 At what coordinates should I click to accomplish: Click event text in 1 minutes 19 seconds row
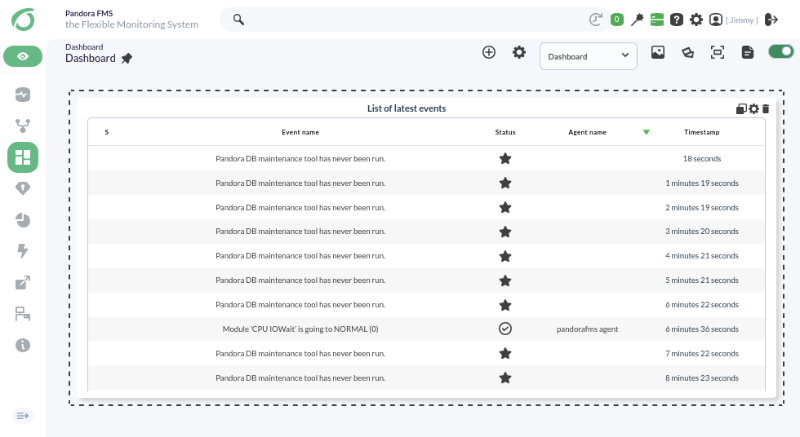pyautogui.click(x=300, y=183)
